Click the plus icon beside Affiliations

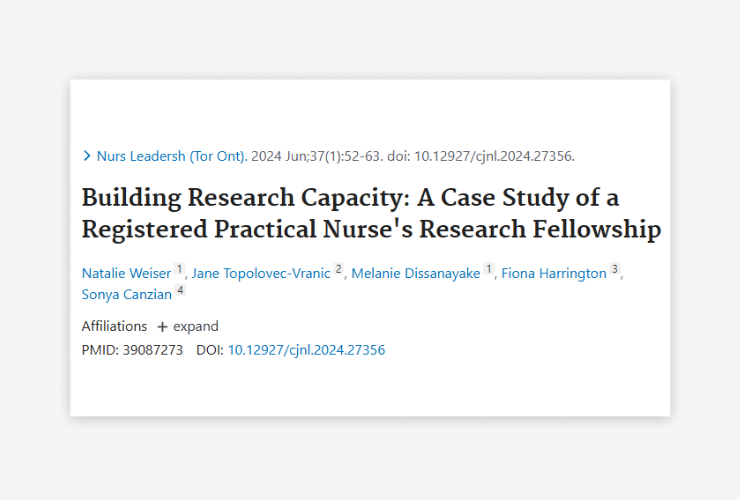pos(162,327)
